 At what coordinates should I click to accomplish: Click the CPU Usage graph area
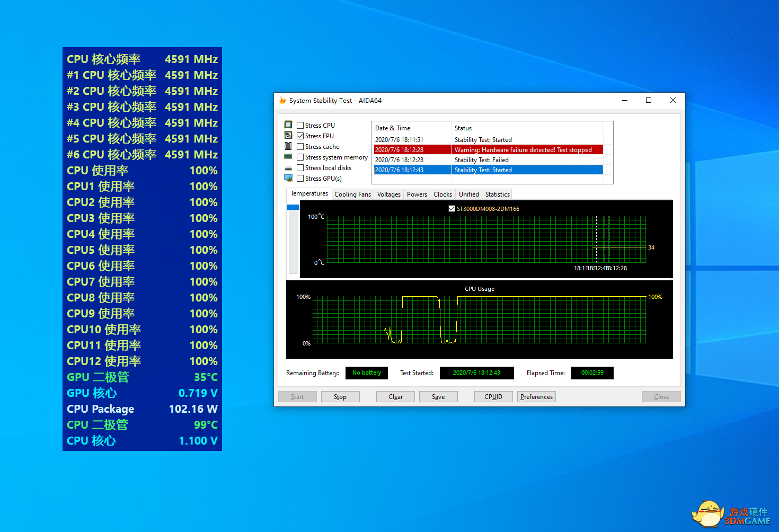click(x=480, y=320)
